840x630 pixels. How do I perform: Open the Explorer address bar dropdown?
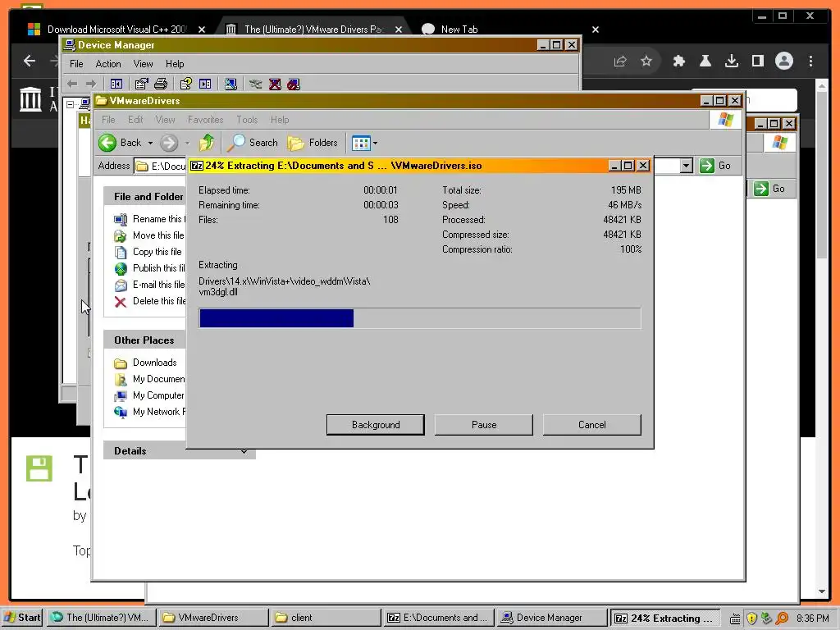pyautogui.click(x=687, y=166)
